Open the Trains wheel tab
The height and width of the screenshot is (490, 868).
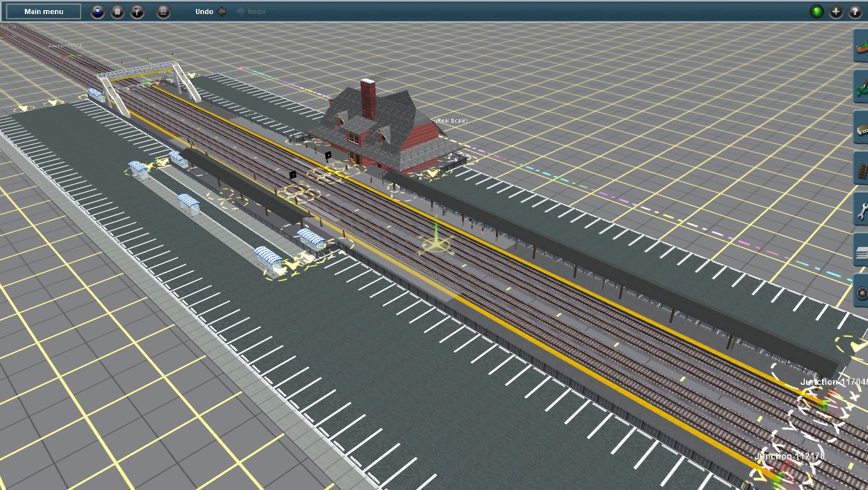tap(861, 291)
